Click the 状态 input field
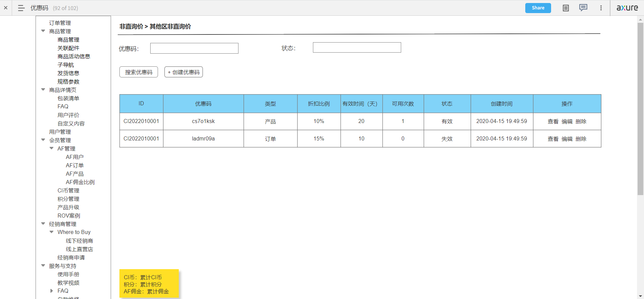 click(357, 48)
